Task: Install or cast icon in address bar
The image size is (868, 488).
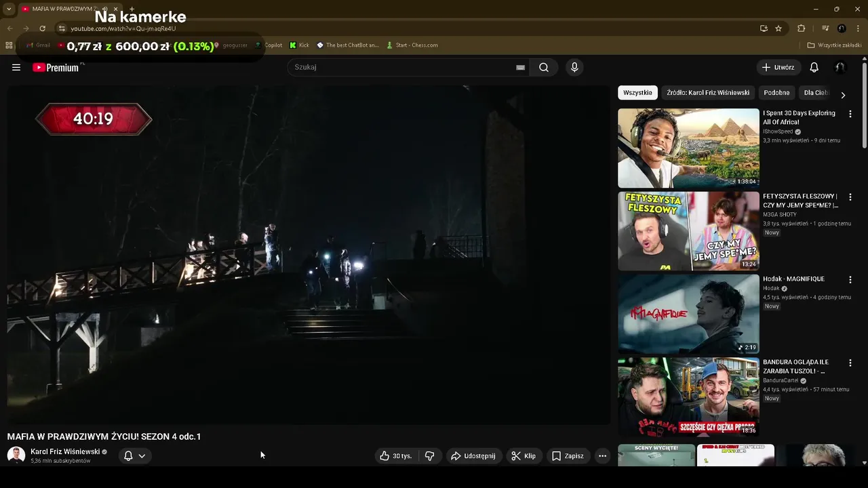Action: (764, 28)
